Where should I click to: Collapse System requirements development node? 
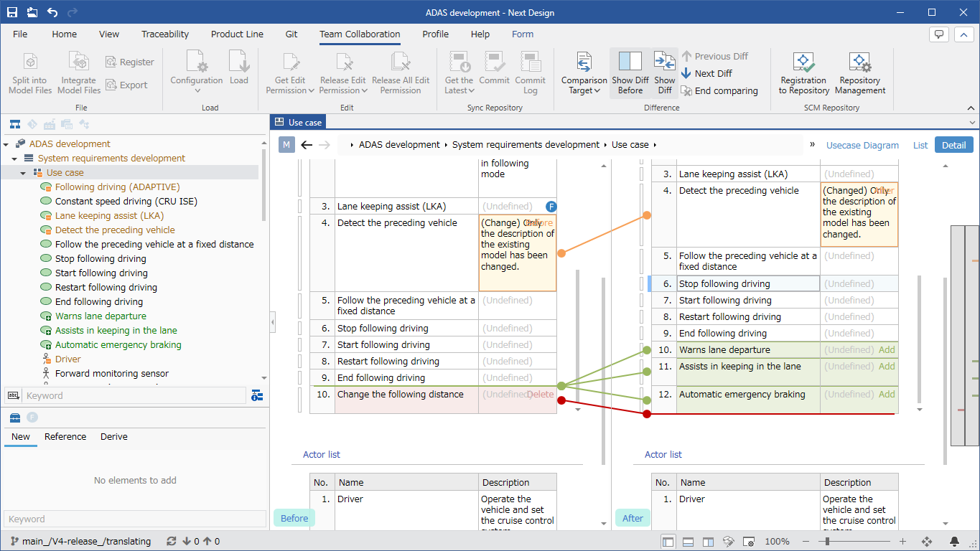click(14, 159)
